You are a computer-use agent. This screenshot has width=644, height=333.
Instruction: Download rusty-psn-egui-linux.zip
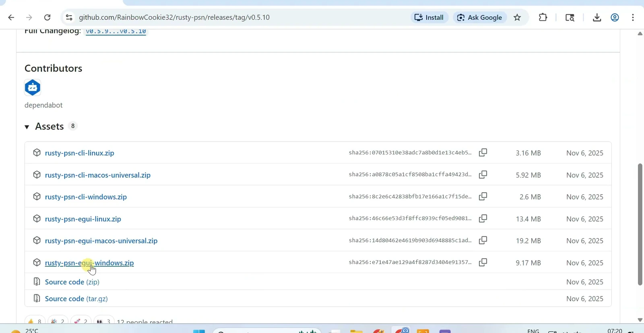tap(83, 219)
